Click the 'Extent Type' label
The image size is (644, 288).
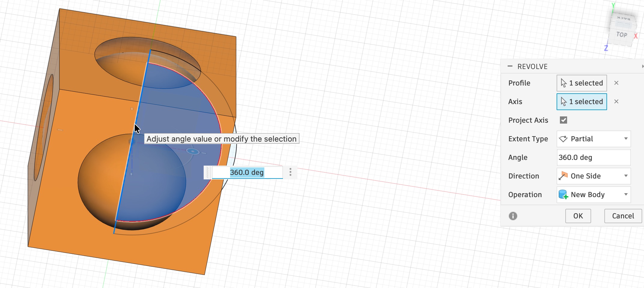528,139
